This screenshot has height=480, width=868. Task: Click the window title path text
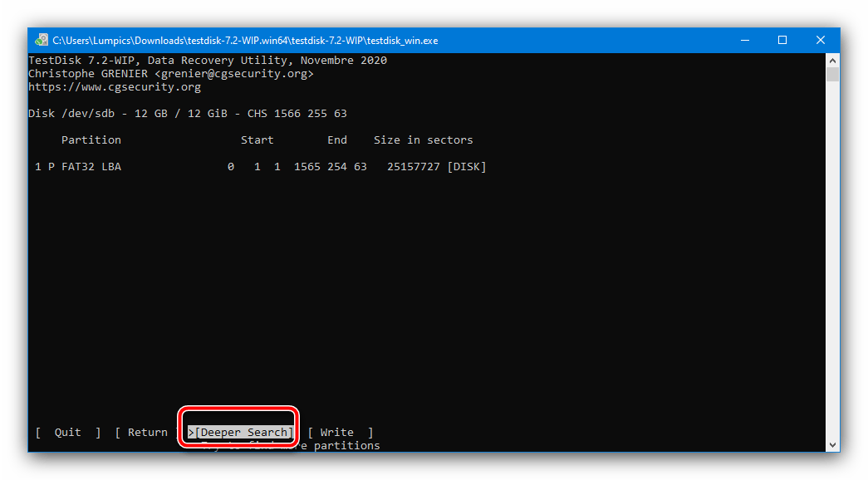pos(245,41)
